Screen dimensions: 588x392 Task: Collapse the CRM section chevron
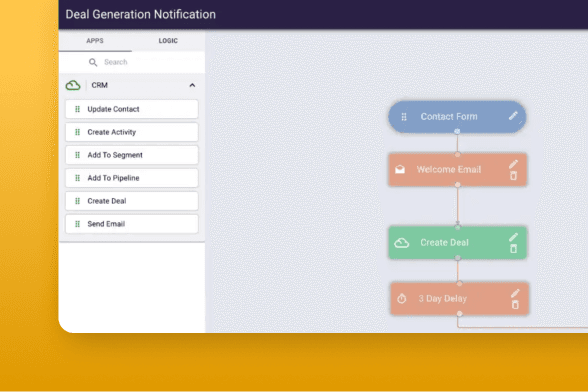192,85
